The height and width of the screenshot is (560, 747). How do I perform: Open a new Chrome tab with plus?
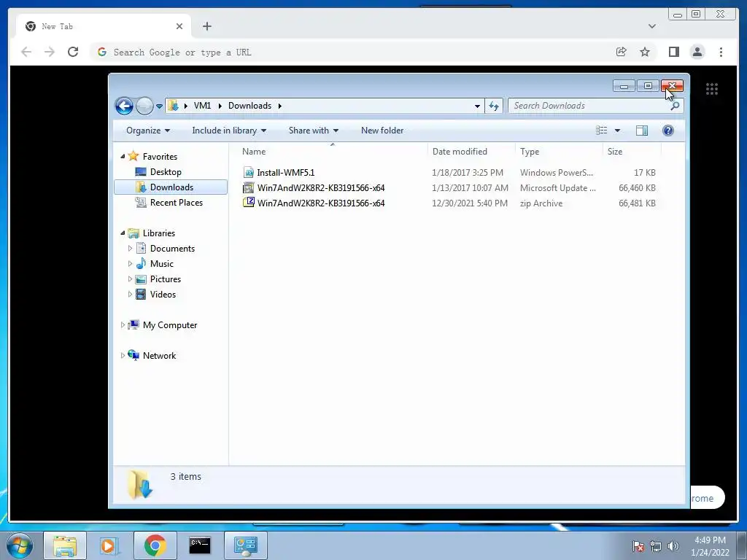pos(206,26)
